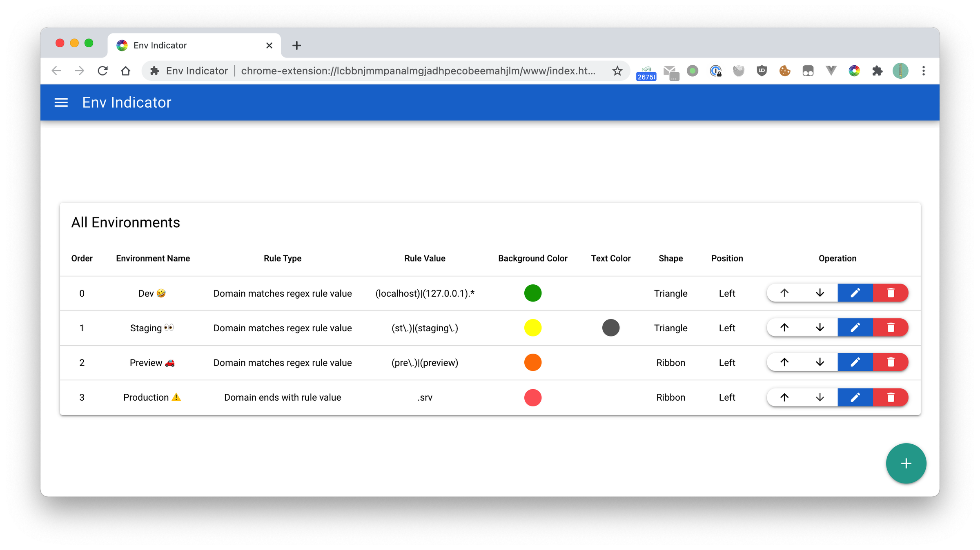The image size is (980, 550).
Task: Click the gray text color swatch for Staging
Action: [x=610, y=328]
